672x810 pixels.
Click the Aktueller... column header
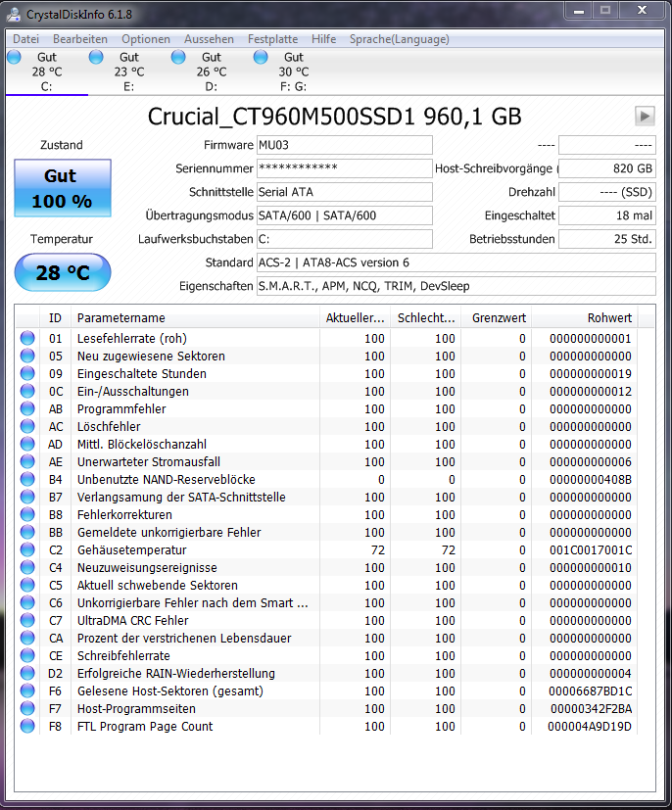(x=356, y=317)
